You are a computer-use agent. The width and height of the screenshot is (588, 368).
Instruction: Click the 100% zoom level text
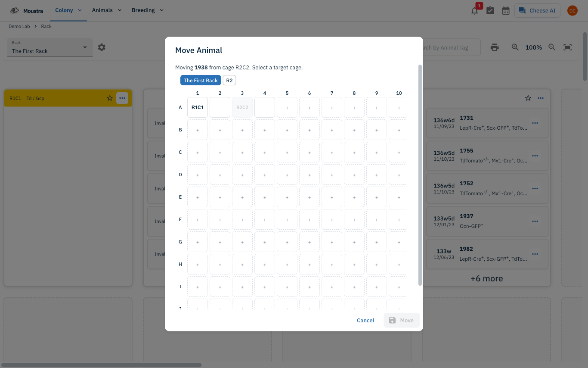(533, 47)
